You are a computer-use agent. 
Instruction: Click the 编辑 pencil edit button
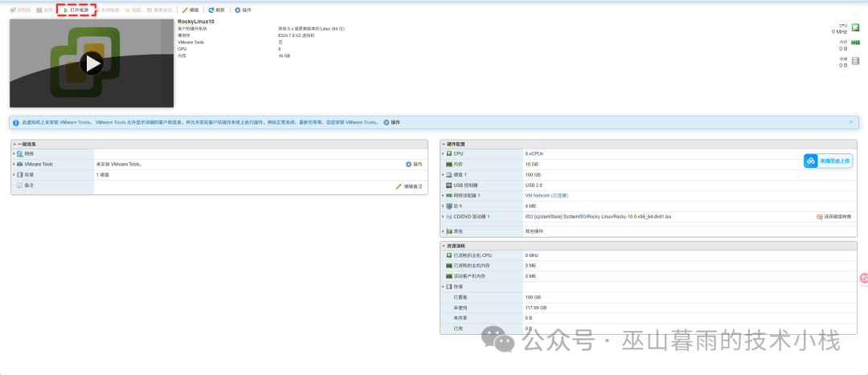coord(190,10)
